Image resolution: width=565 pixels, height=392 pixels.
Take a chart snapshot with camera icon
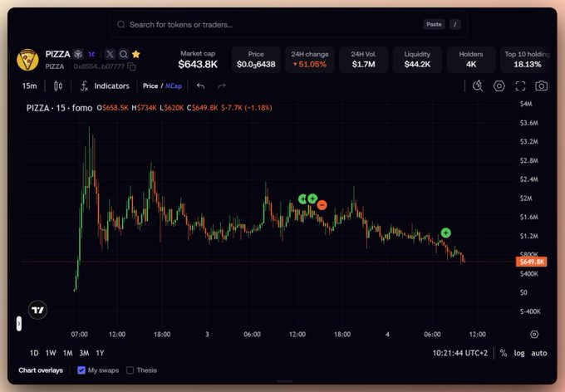541,86
